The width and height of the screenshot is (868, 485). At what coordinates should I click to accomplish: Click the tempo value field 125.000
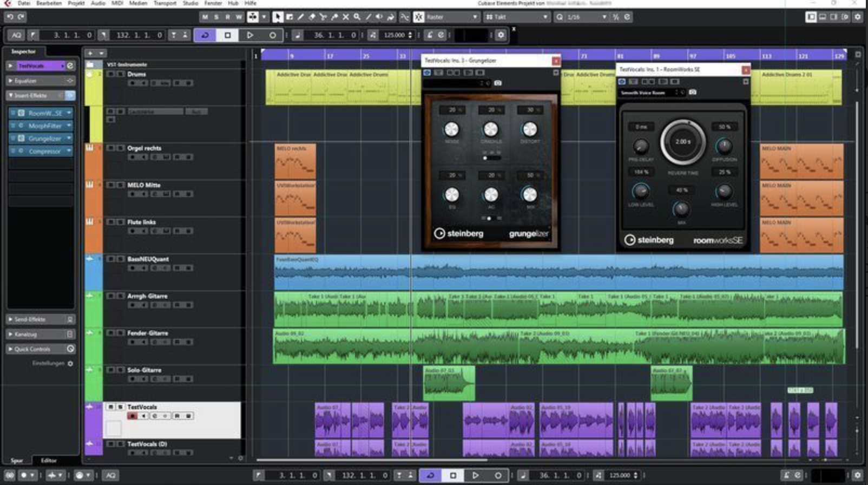(x=394, y=35)
